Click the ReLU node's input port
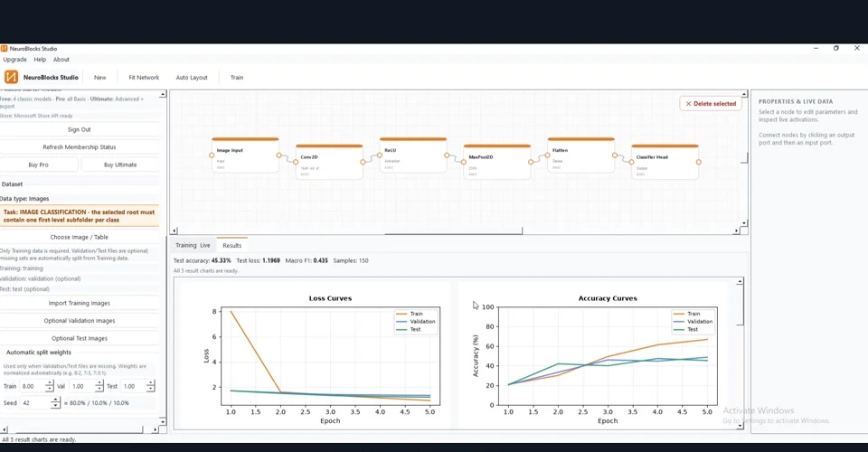Viewport: 868px width, 452px height. click(x=380, y=155)
